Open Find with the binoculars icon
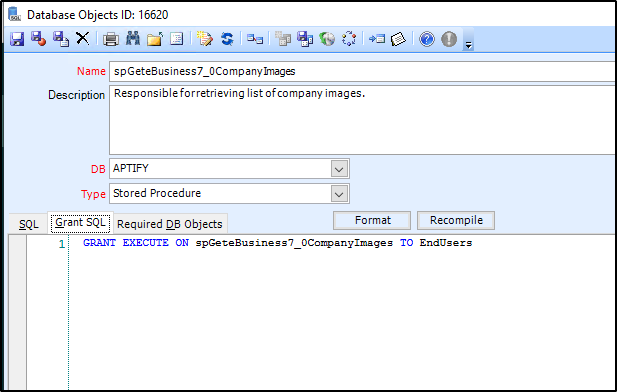The height and width of the screenshot is (392, 617). point(133,38)
